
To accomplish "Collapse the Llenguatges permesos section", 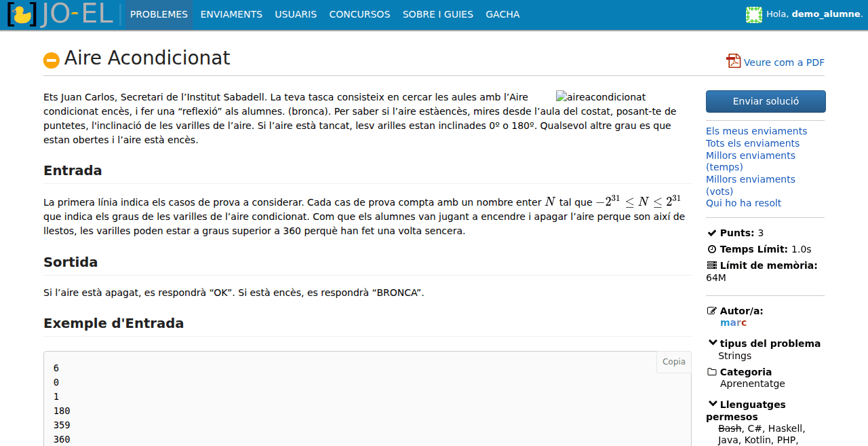I will coord(712,405).
